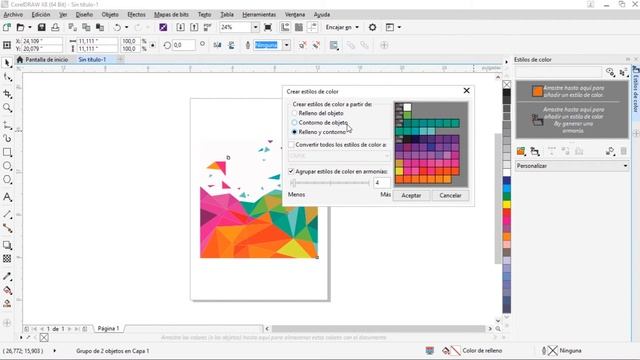Switch to Pantalla de inicio tab
This screenshot has width=640, height=360.
(42, 60)
